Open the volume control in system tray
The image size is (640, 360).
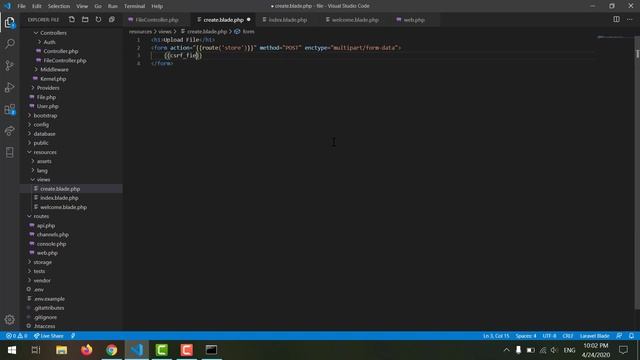554,350
